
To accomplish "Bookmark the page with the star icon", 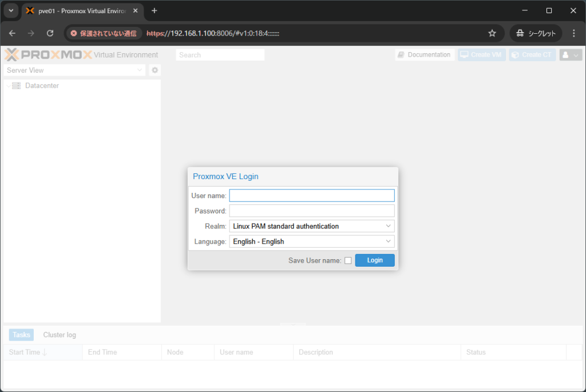I will tap(492, 33).
